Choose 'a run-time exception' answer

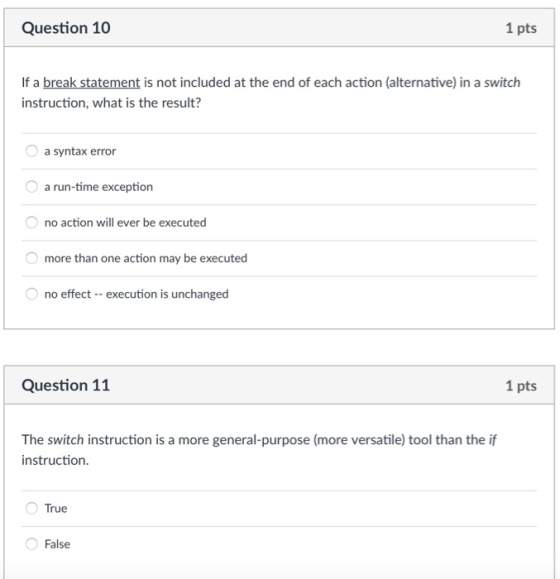click(32, 186)
